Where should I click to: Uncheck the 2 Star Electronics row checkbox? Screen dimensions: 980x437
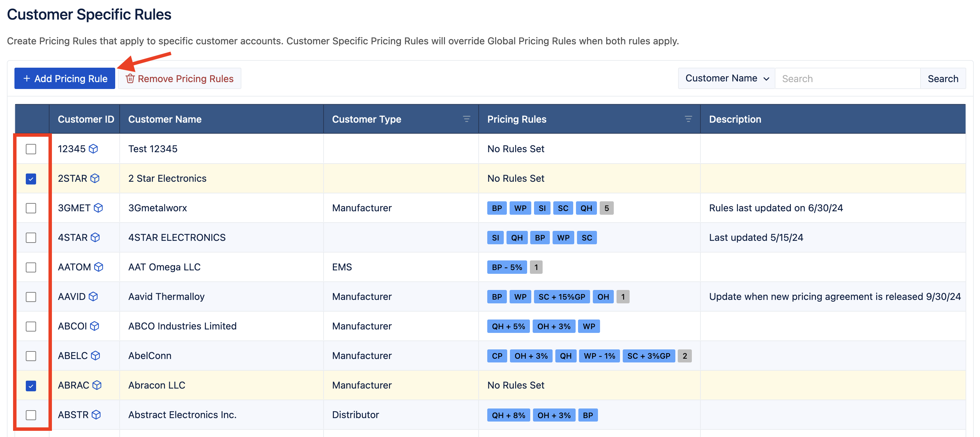31,179
